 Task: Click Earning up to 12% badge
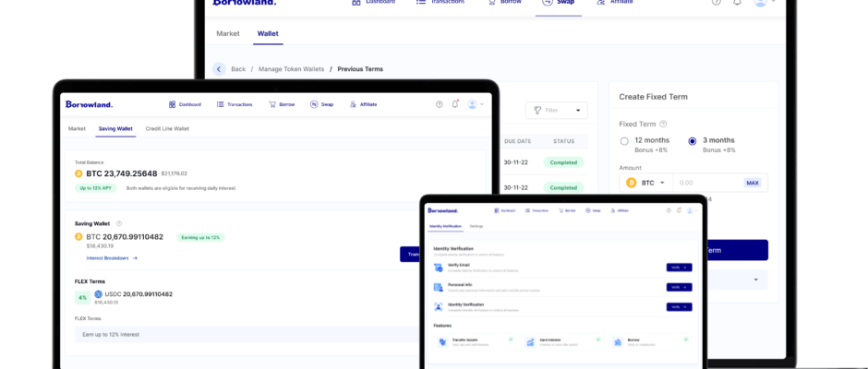200,237
